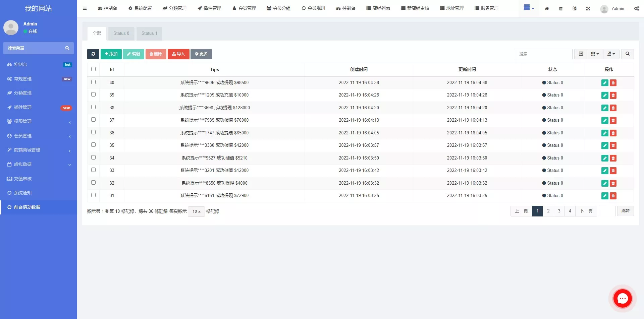This screenshot has height=319, width=644.
Task: Click the home icon in the top bar
Action: click(x=547, y=8)
